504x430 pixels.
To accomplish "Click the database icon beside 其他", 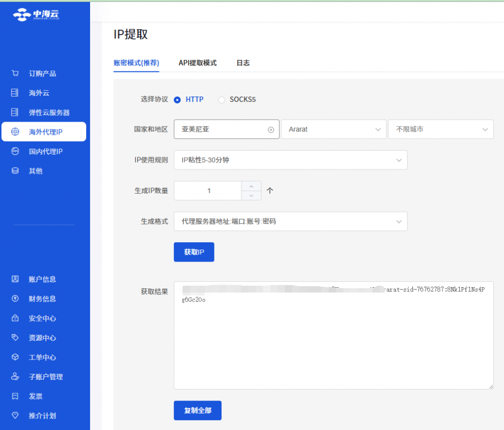I will point(15,171).
